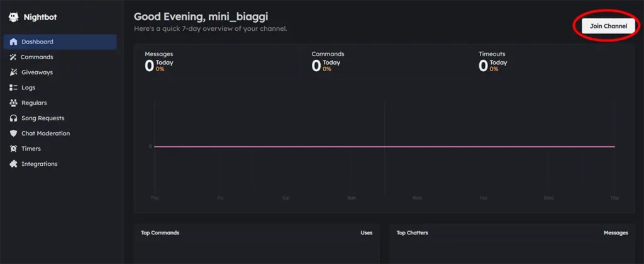Click the Mon label on chart axis
The height and width of the screenshot is (264, 644).
pyautogui.click(x=418, y=198)
